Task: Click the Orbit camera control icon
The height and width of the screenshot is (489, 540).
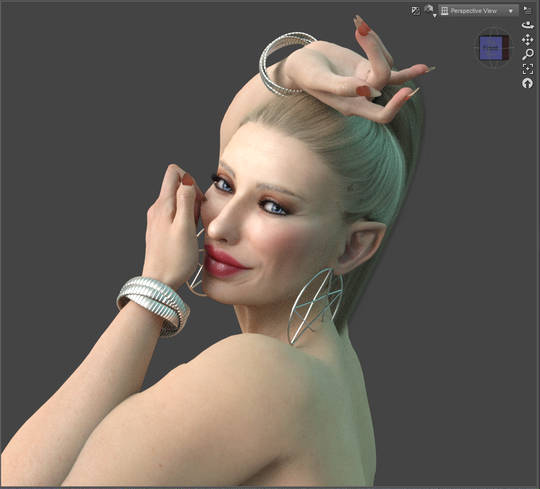Action: 527,25
